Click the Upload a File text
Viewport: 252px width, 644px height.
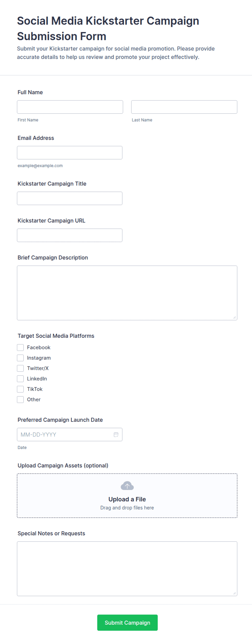pos(127,499)
